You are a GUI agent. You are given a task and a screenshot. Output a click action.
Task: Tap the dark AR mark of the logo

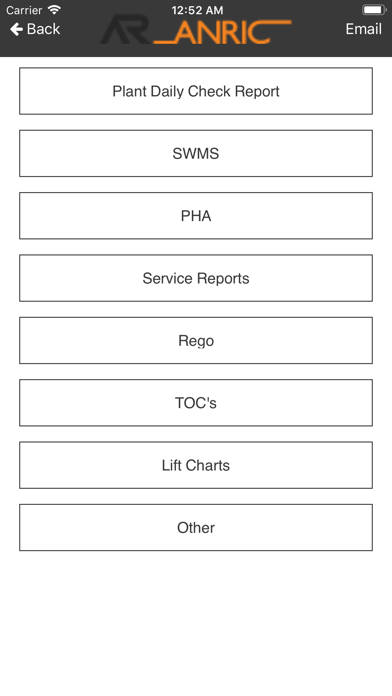[x=125, y=29]
